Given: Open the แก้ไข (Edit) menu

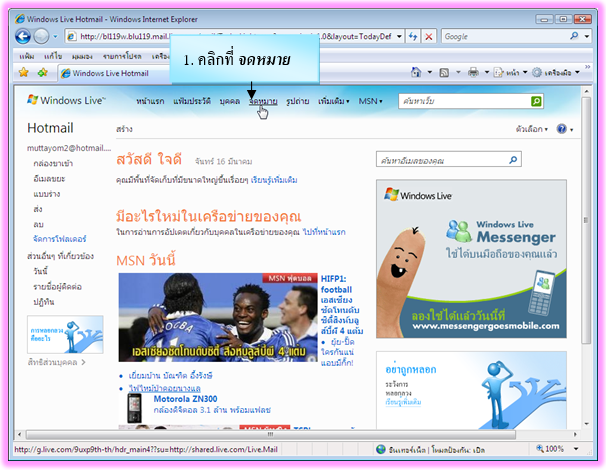Looking at the screenshot, I should coord(53,56).
